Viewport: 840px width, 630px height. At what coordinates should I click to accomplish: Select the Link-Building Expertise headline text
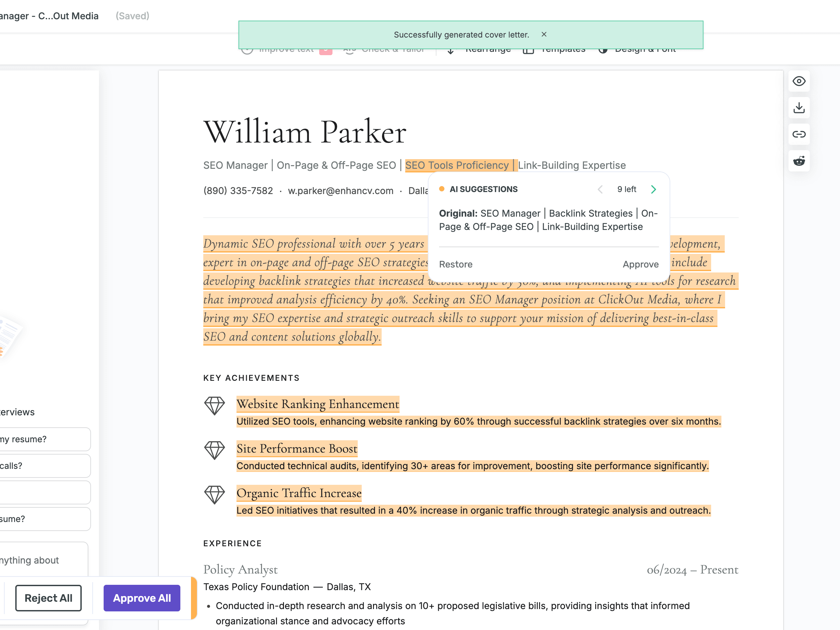(x=572, y=165)
